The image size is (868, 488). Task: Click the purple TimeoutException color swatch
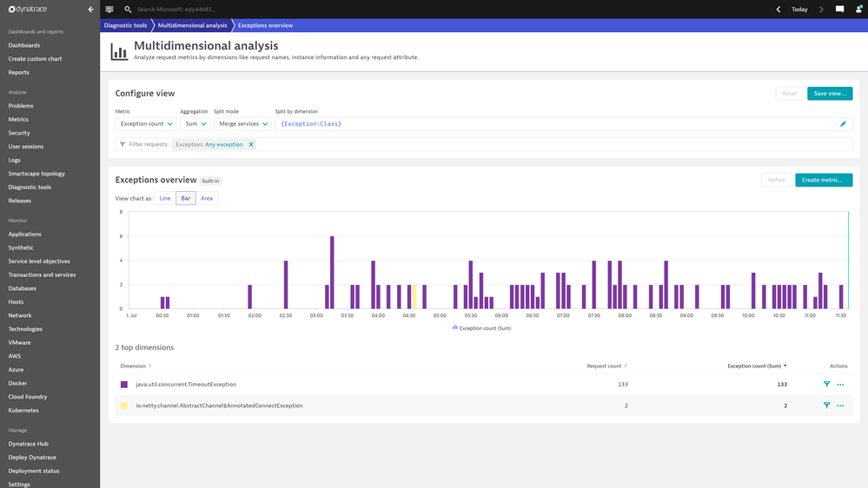[x=124, y=385]
